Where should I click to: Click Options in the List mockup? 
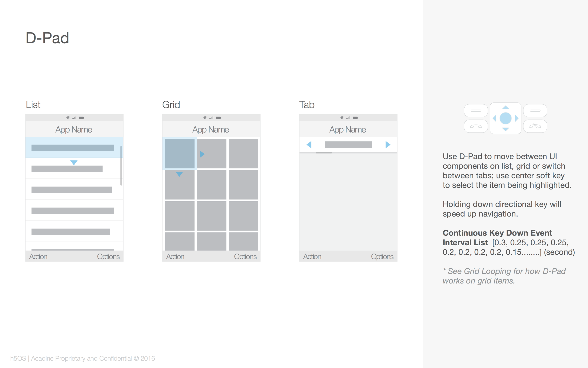point(108,257)
